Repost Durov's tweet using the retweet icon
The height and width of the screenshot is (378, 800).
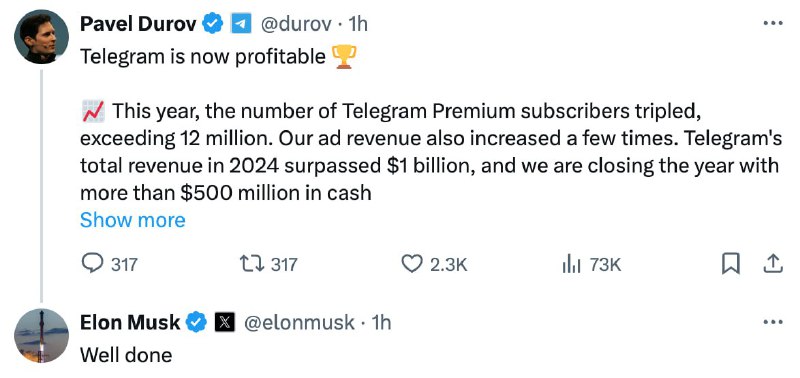tap(251, 264)
